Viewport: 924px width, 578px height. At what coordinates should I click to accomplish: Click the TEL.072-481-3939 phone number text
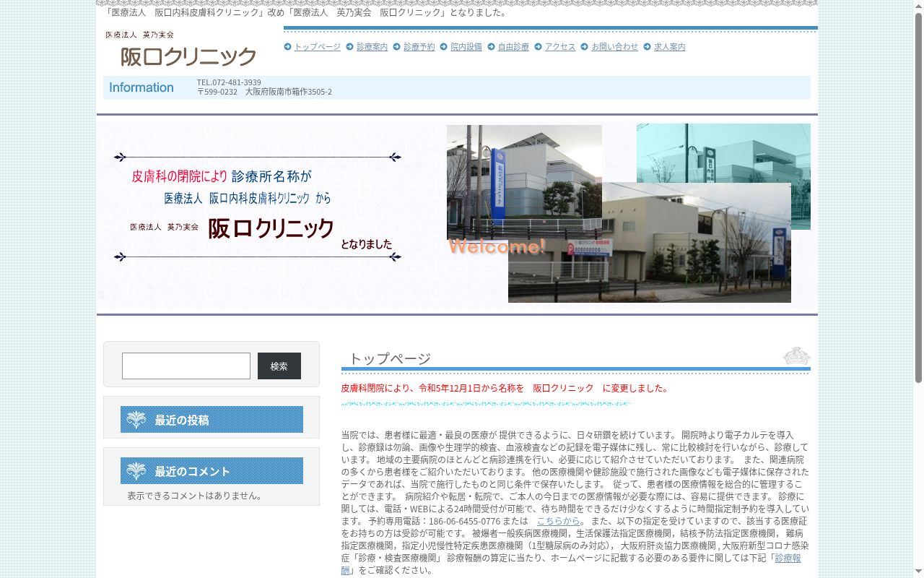click(229, 82)
